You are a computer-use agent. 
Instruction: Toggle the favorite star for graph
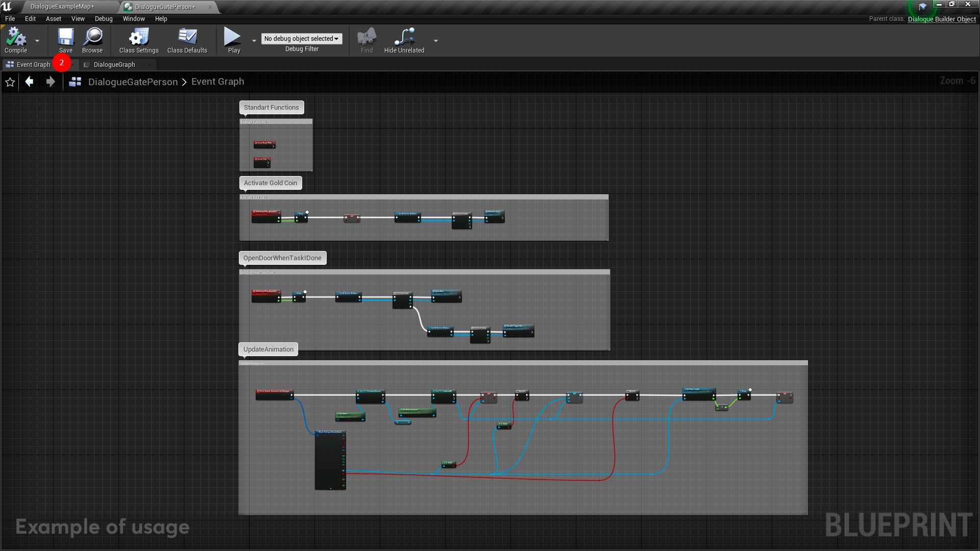(x=10, y=82)
